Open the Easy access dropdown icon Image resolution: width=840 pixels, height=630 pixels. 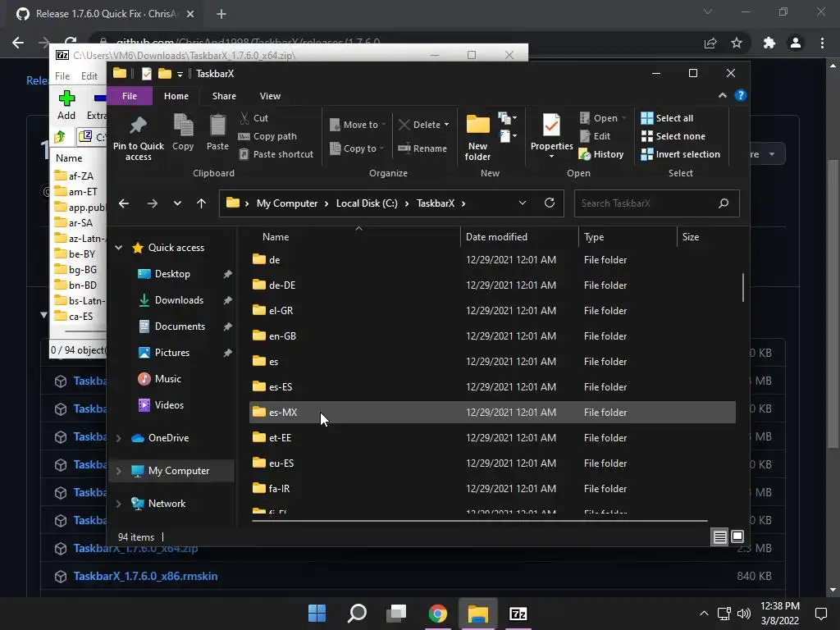(x=507, y=137)
